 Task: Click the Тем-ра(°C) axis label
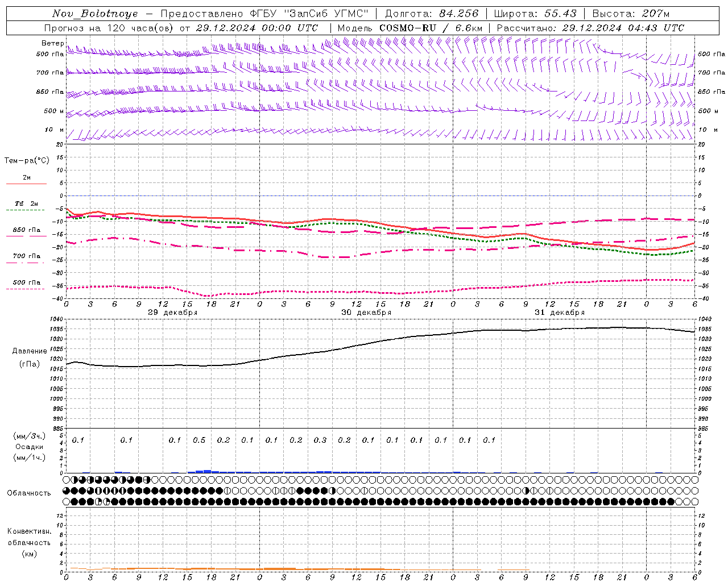[x=27, y=161]
